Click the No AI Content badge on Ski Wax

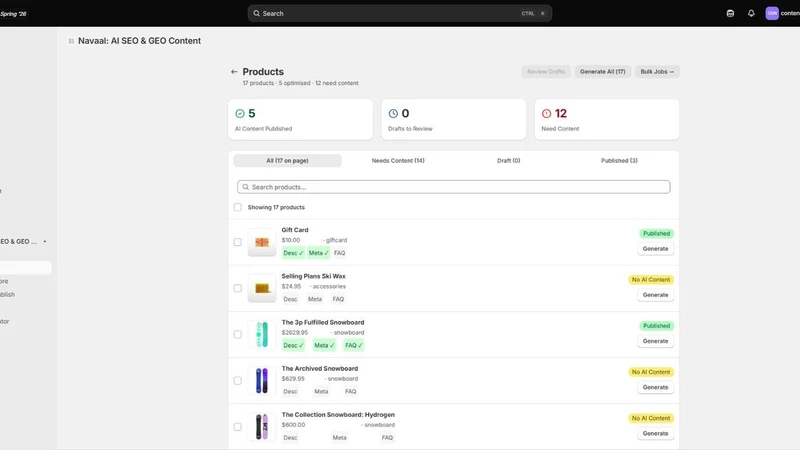pos(651,280)
